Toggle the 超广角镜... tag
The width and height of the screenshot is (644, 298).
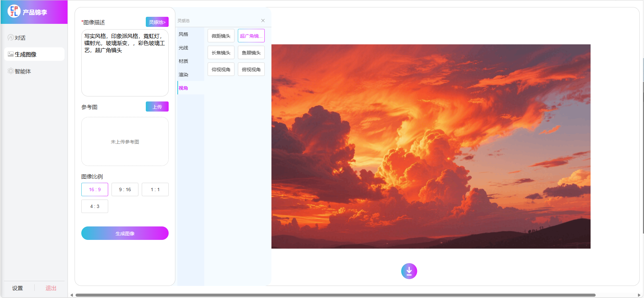click(251, 36)
